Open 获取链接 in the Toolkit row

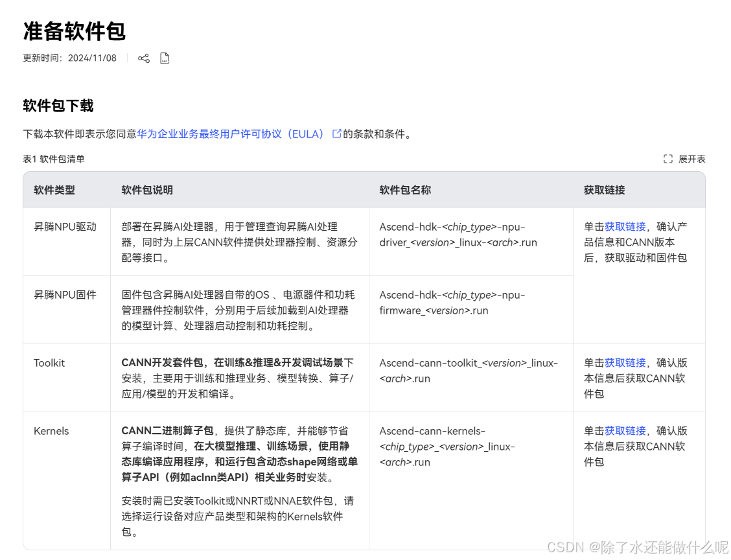click(x=625, y=363)
